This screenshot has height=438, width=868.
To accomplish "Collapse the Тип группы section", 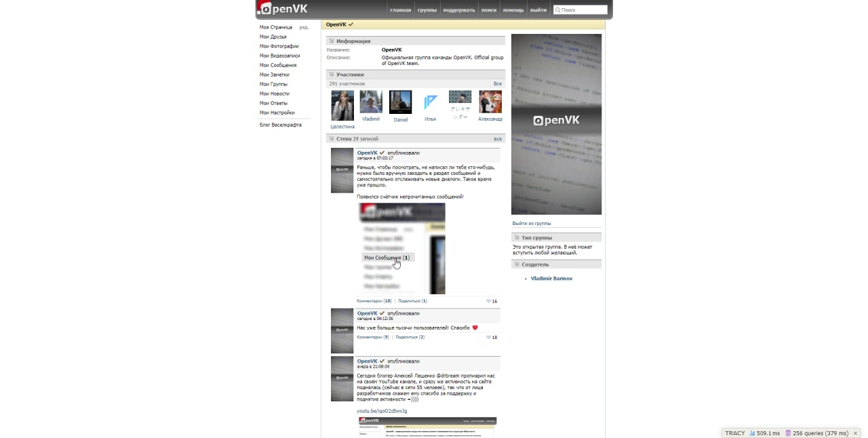I will click(556, 238).
